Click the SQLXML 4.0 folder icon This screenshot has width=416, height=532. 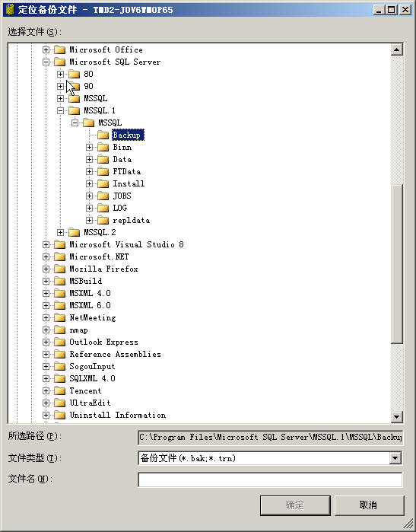click(59, 379)
